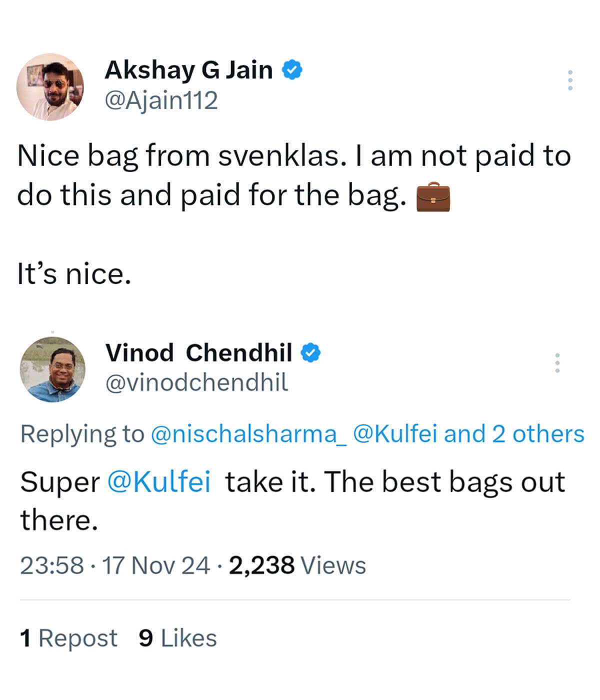Viewport: 600px width, 700px height.
Task: Open Vinod Chendhil's profile picture
Action: tap(52, 369)
